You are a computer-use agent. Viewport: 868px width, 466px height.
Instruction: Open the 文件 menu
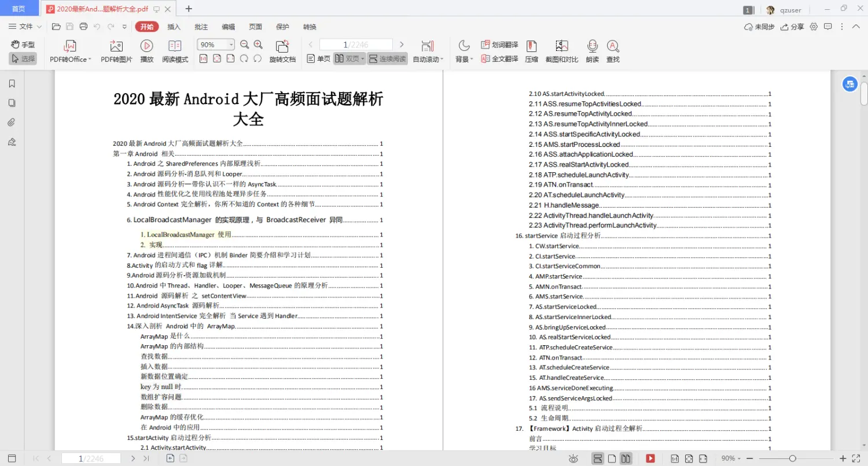(25, 27)
